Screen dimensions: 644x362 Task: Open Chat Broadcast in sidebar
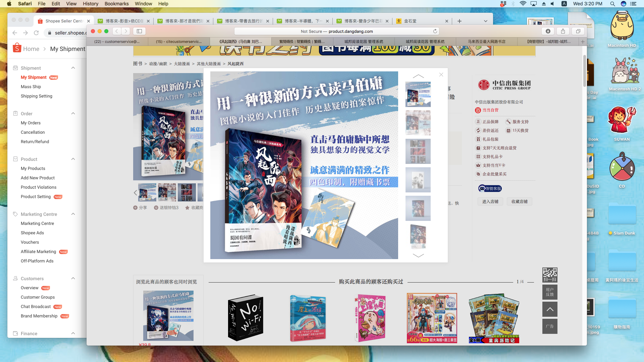coord(36,306)
